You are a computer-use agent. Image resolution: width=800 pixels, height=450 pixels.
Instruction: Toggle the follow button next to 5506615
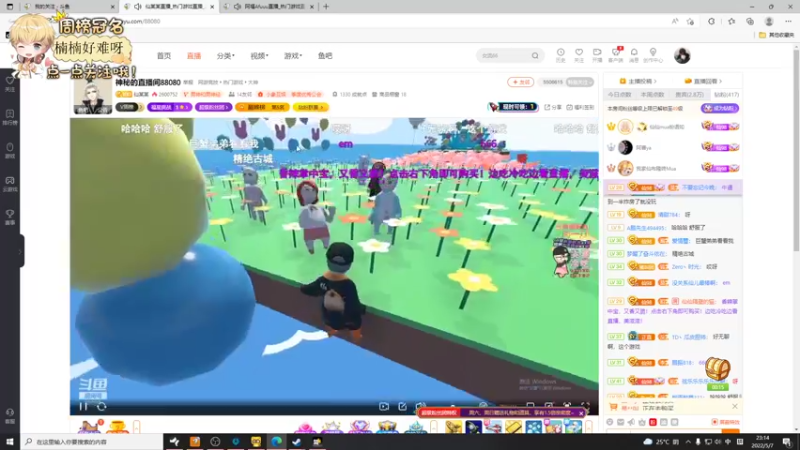click(x=580, y=82)
